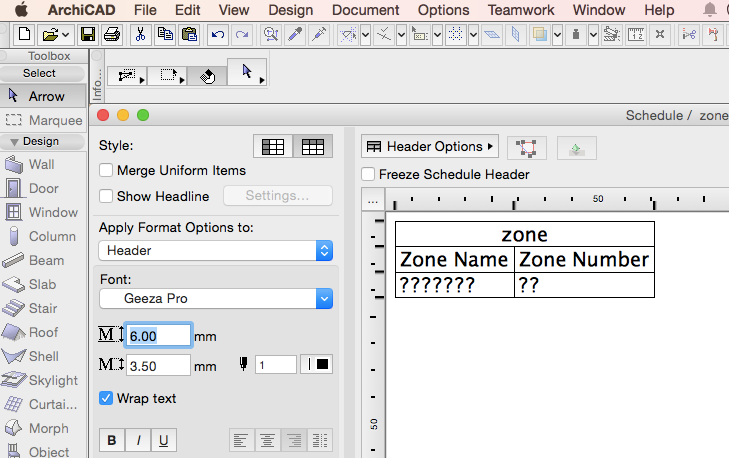Click the Paste clipboard icon

tap(189, 34)
